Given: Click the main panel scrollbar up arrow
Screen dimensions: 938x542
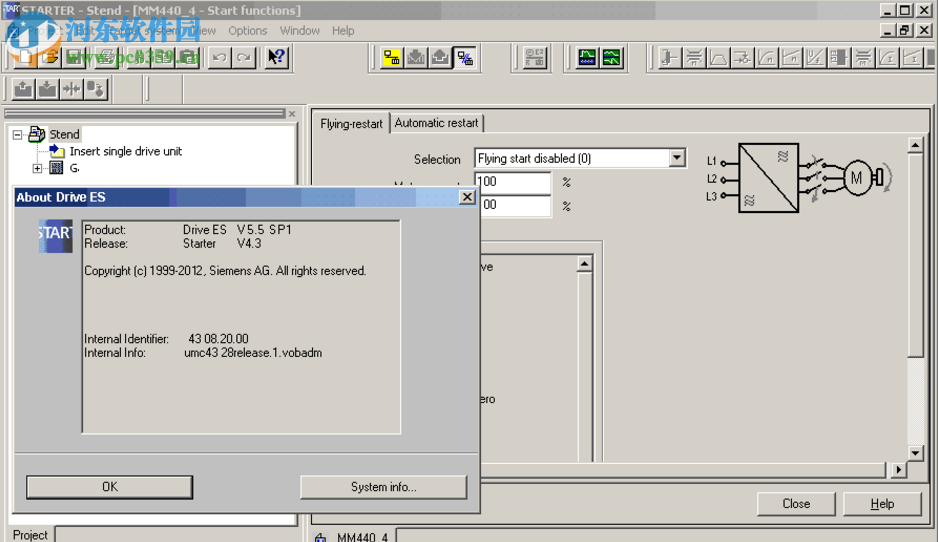Looking at the screenshot, I should coord(915,145).
